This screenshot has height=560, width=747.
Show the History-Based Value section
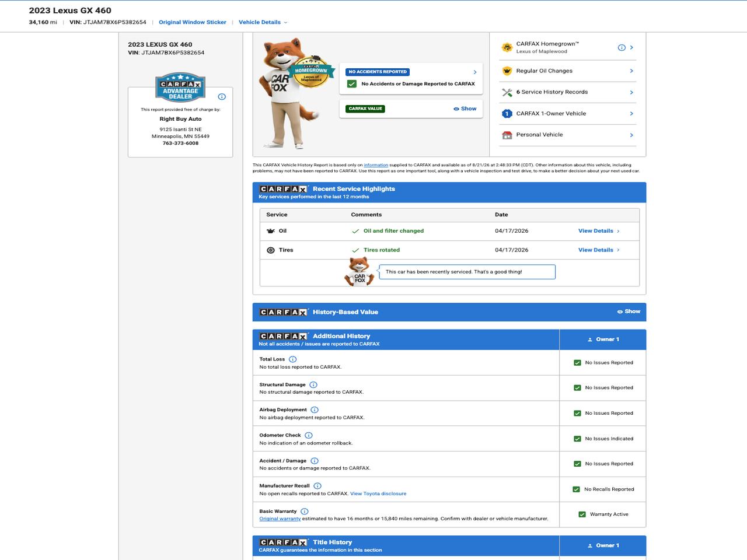[x=629, y=311]
